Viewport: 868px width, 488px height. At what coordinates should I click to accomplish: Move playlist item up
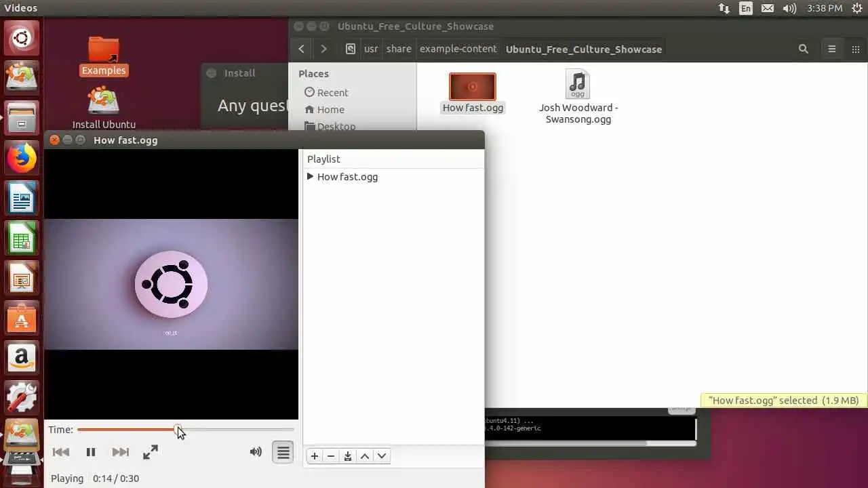[365, 456]
